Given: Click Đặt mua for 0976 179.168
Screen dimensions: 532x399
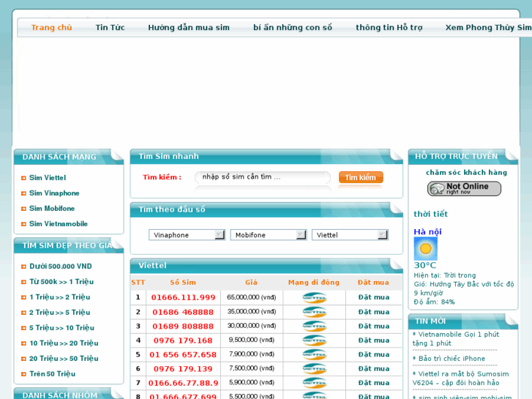Looking at the screenshot, I should [x=374, y=340].
